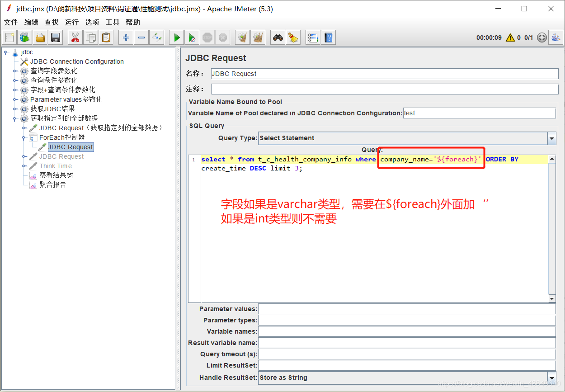Select the 察看结果树 listener
565x392 pixels.
(56, 175)
